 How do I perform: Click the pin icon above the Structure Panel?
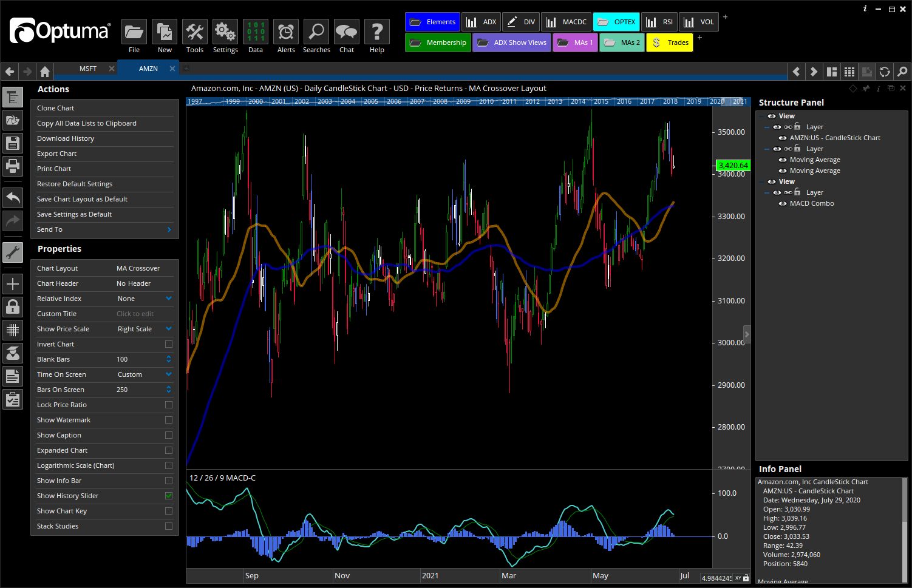click(x=866, y=89)
